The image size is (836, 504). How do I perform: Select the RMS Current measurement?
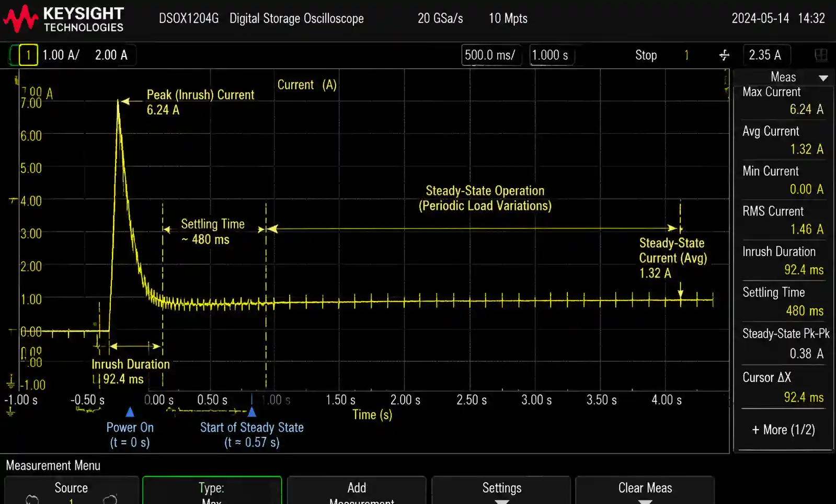coord(783,221)
